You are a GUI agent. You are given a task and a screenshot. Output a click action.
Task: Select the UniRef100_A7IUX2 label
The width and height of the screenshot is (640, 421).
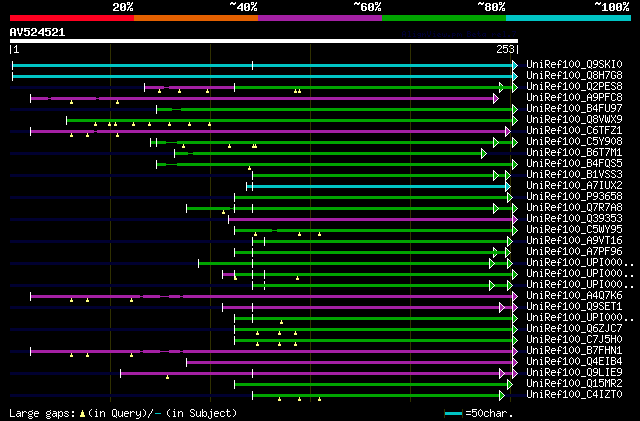(574, 186)
